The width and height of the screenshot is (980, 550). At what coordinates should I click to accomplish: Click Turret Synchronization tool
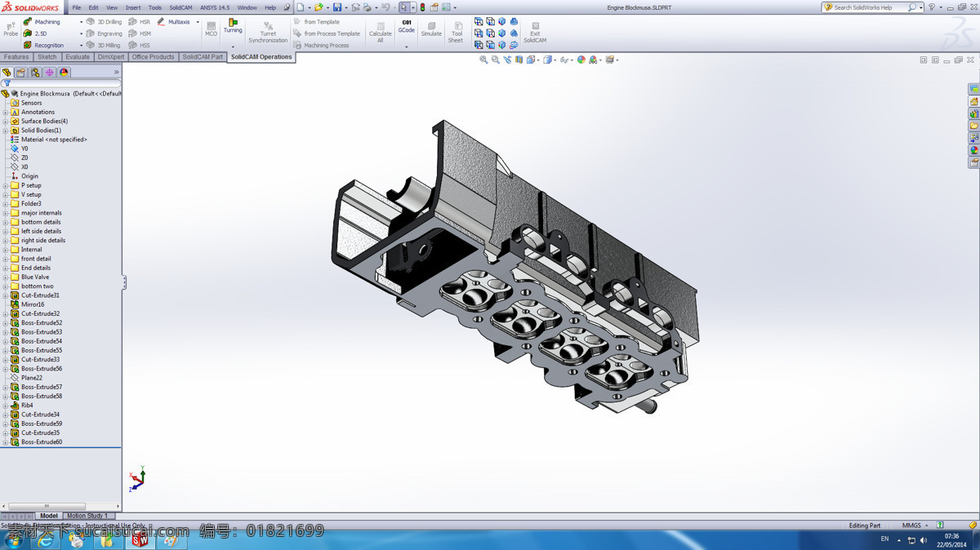[268, 33]
